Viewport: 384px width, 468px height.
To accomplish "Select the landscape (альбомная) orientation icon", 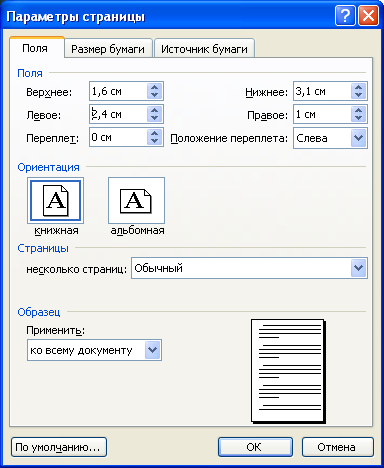I will (136, 201).
